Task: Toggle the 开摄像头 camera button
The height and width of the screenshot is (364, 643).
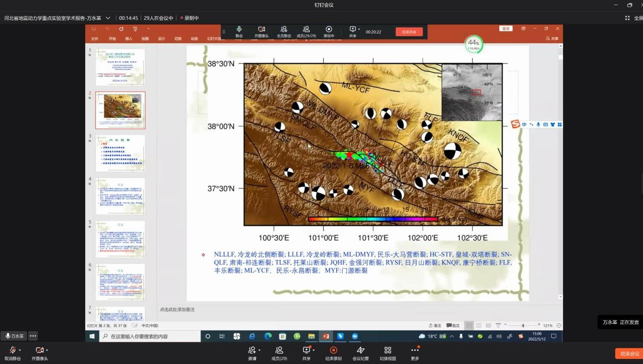Action: click(x=39, y=350)
